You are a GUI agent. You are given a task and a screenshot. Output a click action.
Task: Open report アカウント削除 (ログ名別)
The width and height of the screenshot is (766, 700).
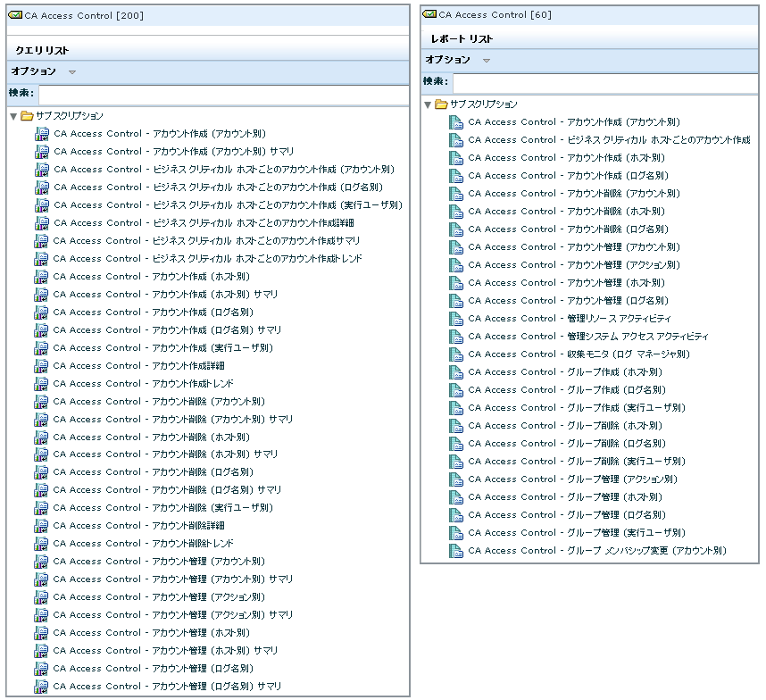pyautogui.click(x=569, y=229)
